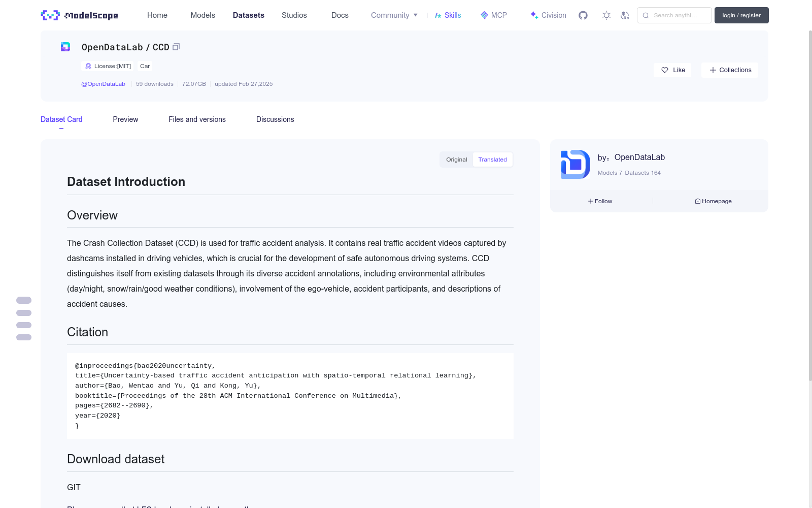Click the Citation heading
Viewport: 812px width, 508px height.
point(87,332)
